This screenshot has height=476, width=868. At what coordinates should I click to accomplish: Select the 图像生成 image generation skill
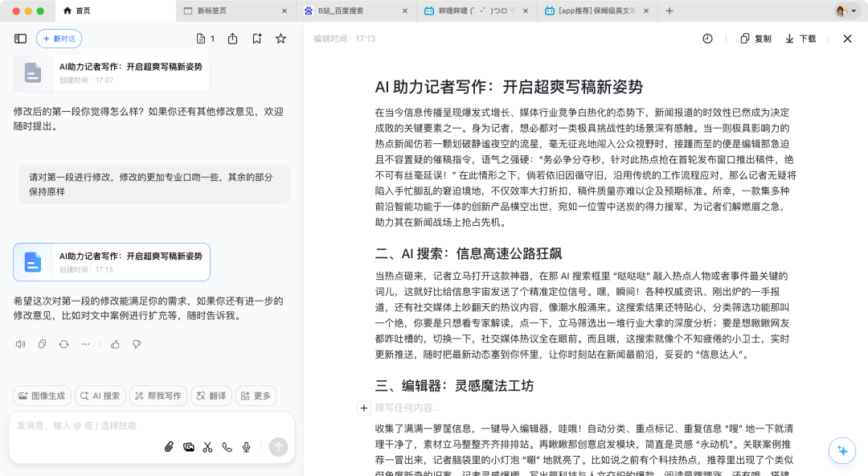[x=42, y=396]
